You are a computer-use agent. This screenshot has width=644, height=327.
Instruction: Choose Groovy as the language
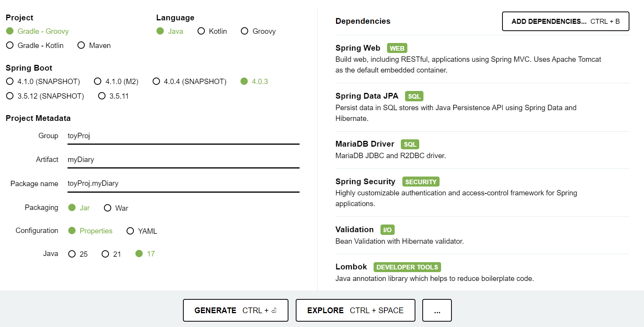[258, 31]
